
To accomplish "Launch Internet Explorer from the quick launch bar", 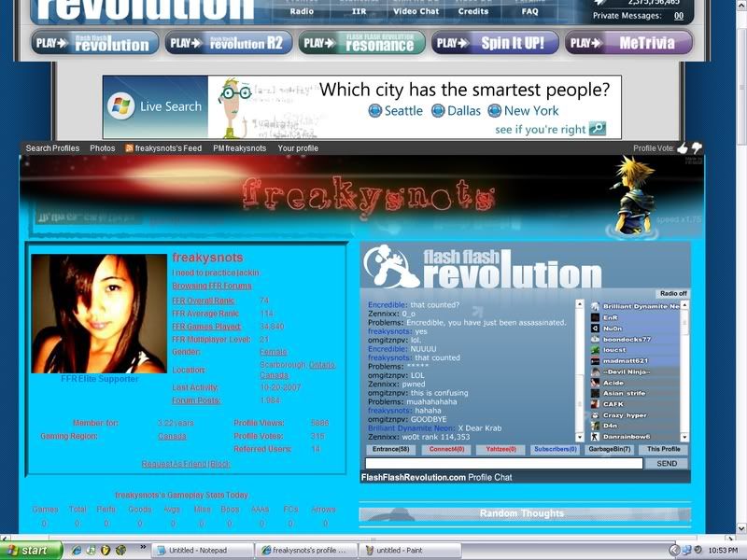I will point(77,551).
